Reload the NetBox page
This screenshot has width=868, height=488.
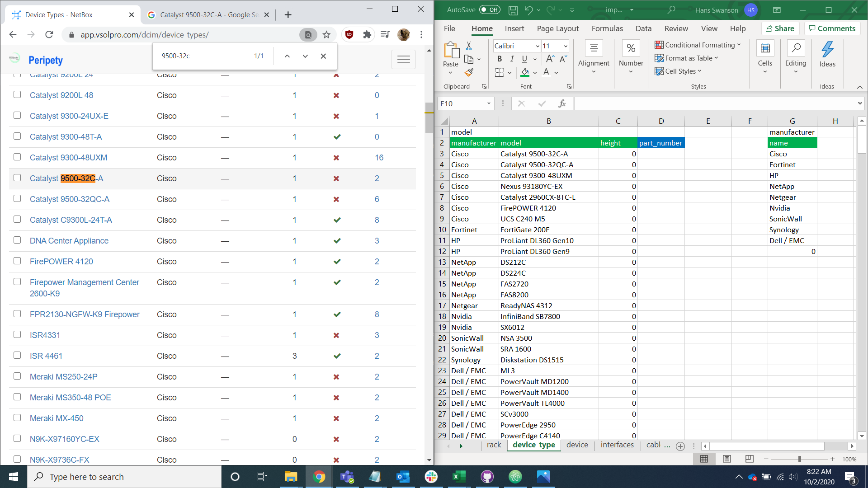[49, 34]
